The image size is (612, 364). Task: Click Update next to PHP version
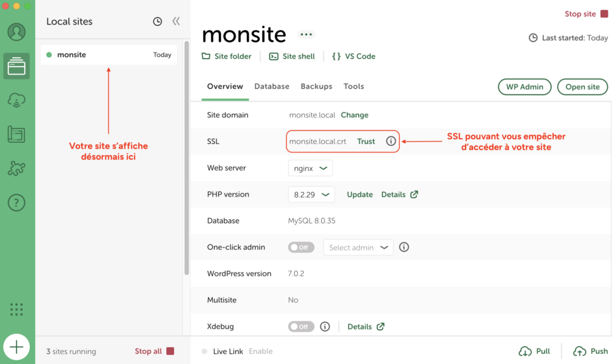360,194
